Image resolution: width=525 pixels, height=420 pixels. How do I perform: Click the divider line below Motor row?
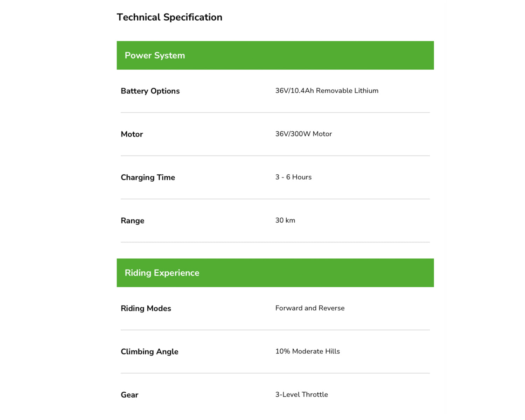(275, 156)
